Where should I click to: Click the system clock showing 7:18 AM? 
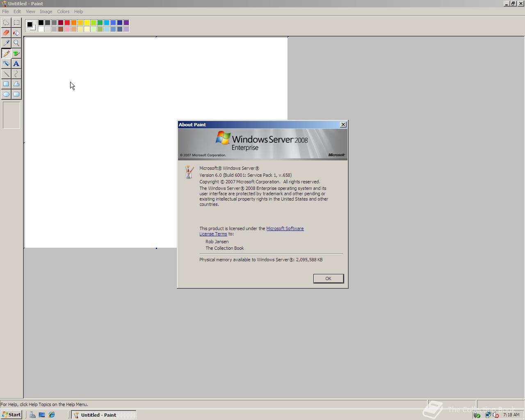511,415
